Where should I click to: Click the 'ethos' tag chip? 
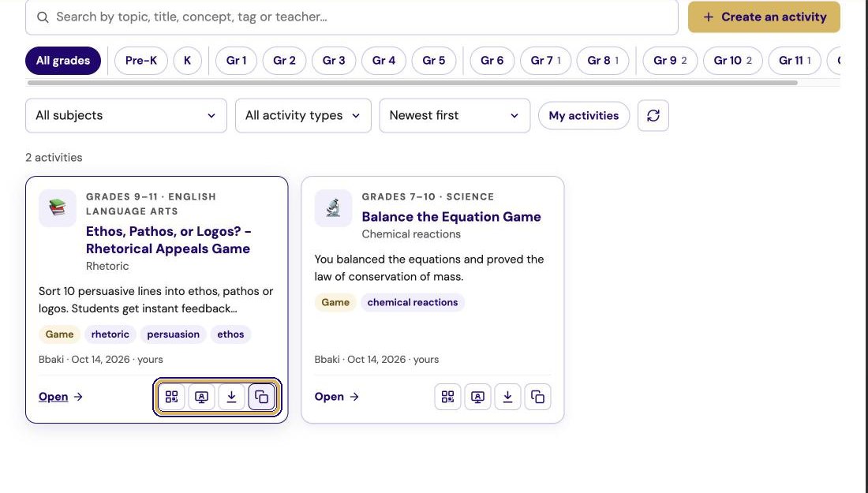231,334
